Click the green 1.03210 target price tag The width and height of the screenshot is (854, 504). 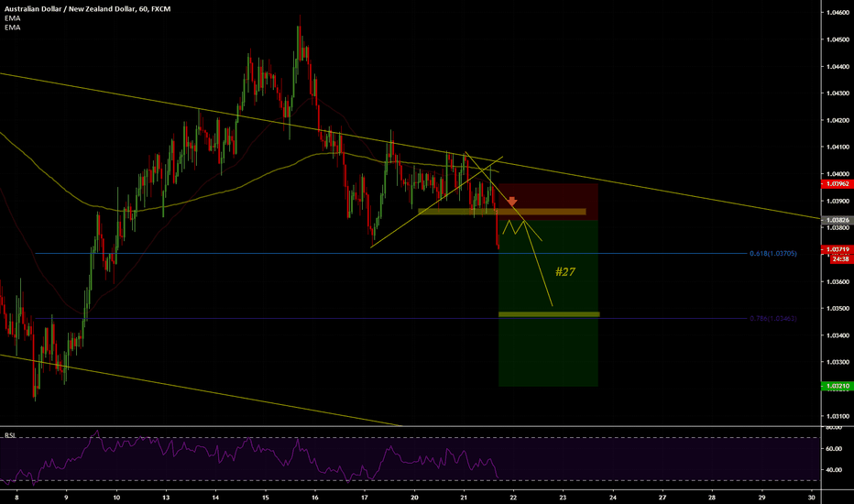point(839,387)
